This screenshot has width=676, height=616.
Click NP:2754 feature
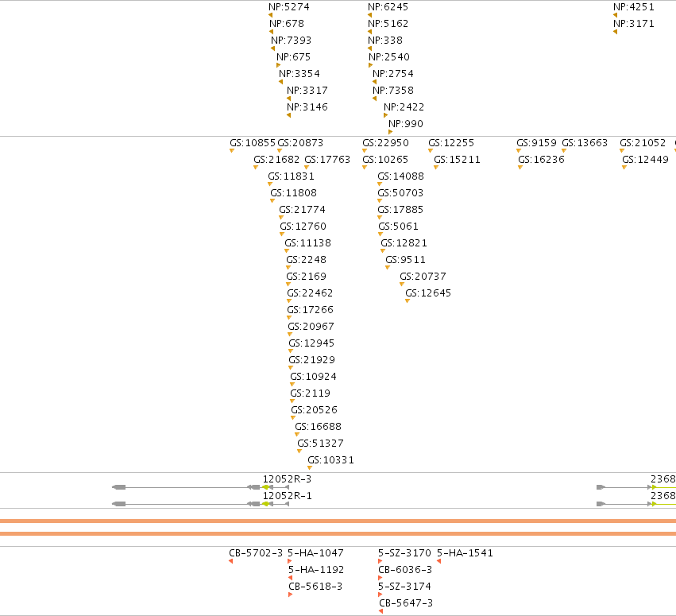[x=392, y=74]
